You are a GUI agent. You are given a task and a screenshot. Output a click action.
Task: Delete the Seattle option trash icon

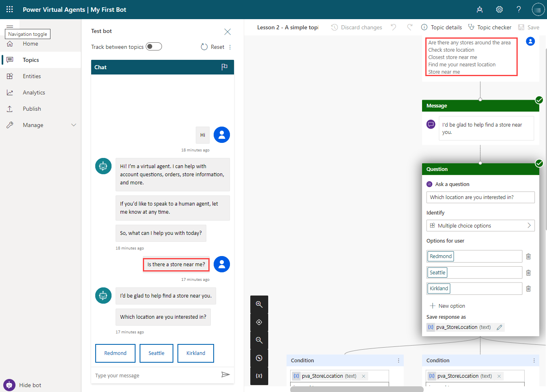[x=528, y=273]
